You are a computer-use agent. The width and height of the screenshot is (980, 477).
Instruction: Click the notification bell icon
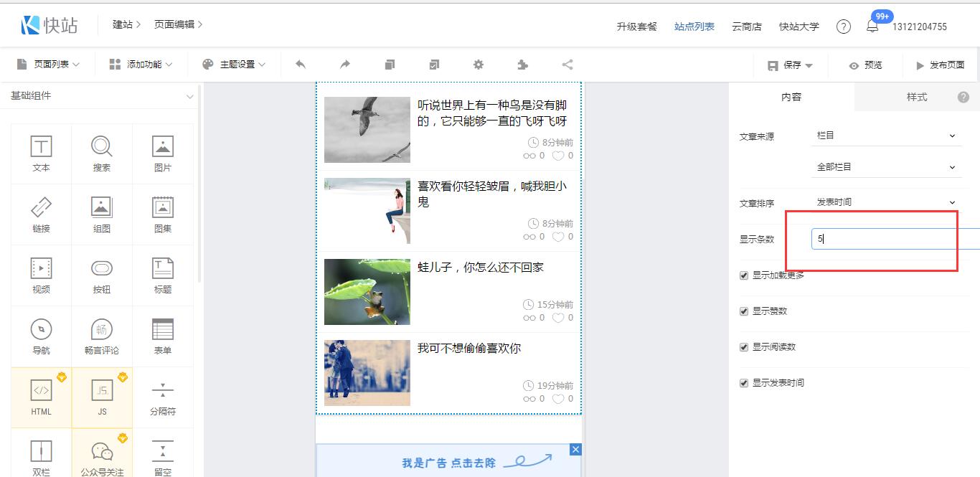pos(872,27)
